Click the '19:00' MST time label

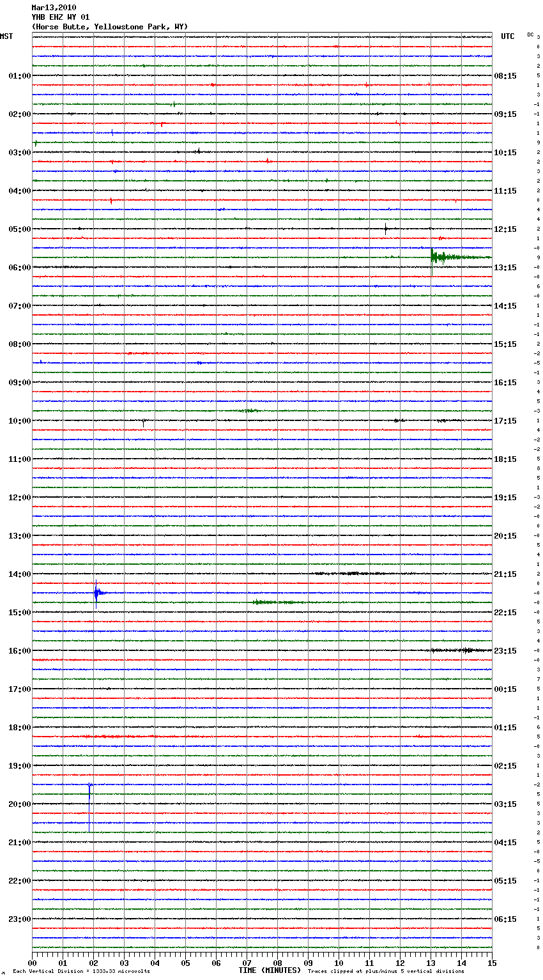click(x=20, y=766)
